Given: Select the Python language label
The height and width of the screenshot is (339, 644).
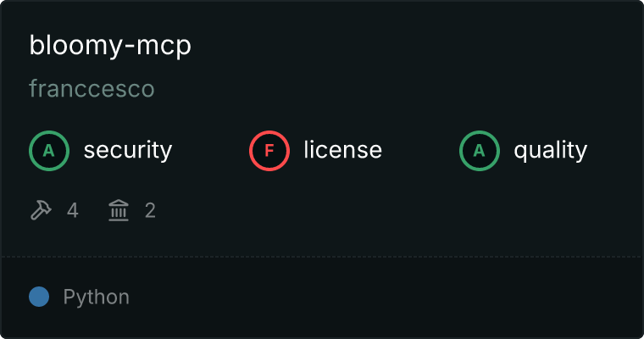Looking at the screenshot, I should click(97, 297).
